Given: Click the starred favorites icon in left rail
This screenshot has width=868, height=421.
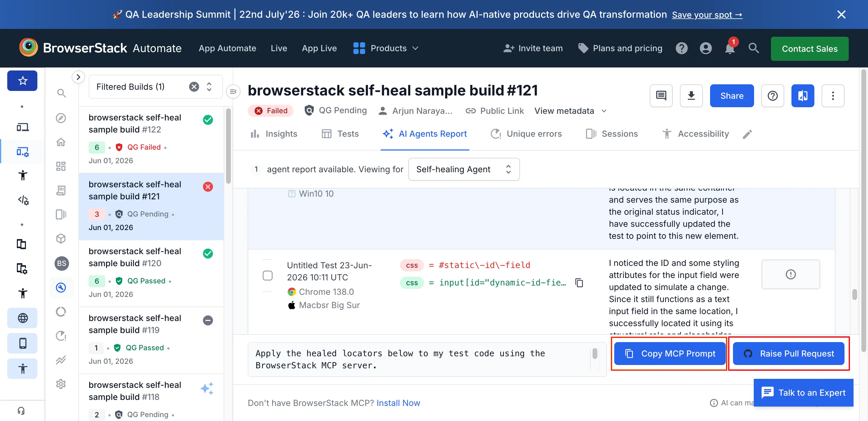Looking at the screenshot, I should pos(22,81).
